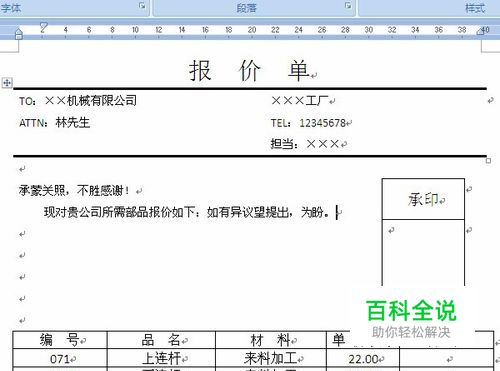Click the 样式 group label
This screenshot has height=371, width=500.
coord(475,8)
